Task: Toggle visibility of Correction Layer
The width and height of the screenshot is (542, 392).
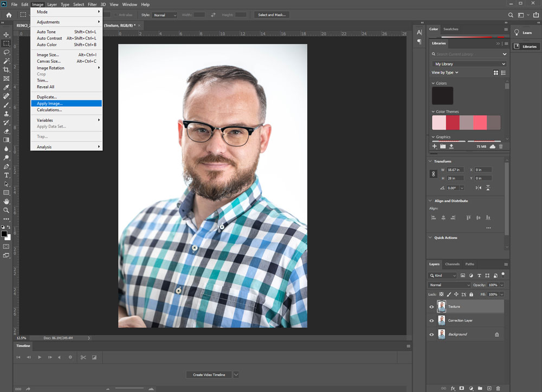Action: coord(432,320)
